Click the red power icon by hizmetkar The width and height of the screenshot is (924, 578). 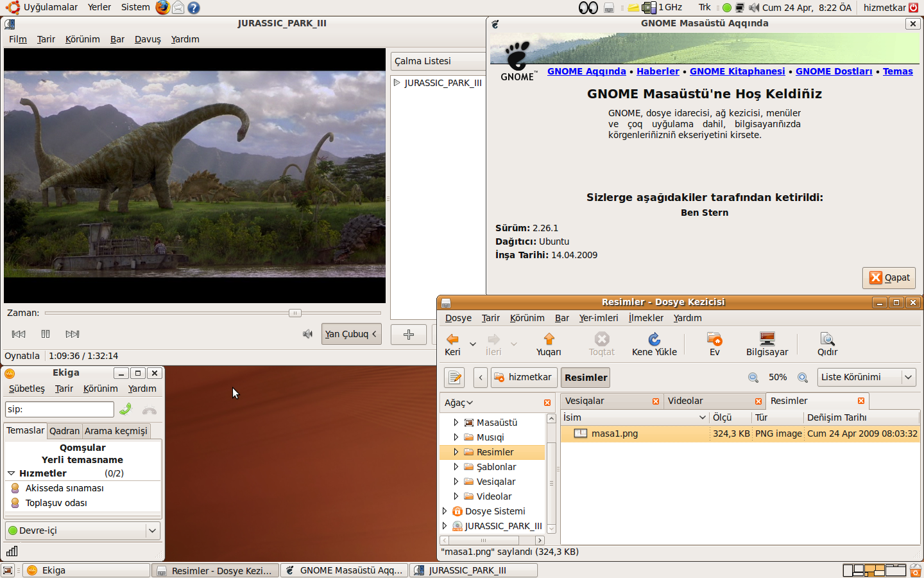(x=913, y=8)
